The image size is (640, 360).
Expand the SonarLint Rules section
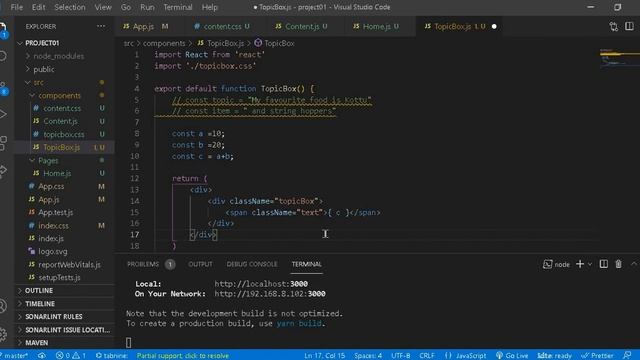coord(64,317)
